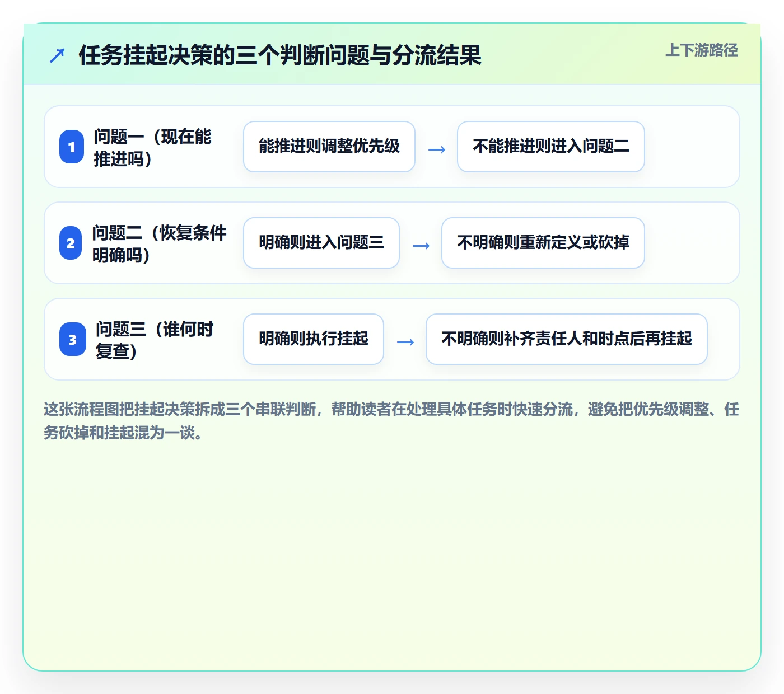
Task: Click step badge number 2
Action: pyautogui.click(x=71, y=243)
